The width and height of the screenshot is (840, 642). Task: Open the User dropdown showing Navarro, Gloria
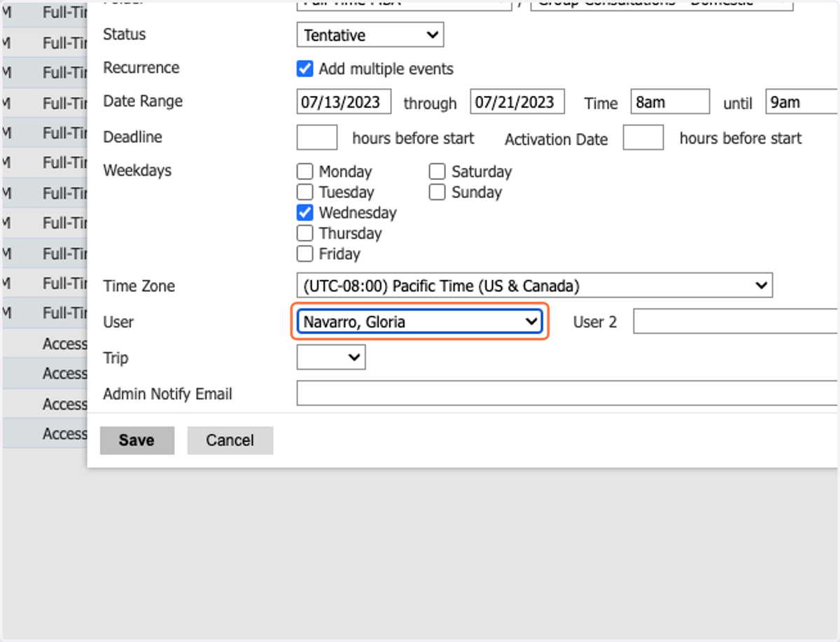[419, 322]
